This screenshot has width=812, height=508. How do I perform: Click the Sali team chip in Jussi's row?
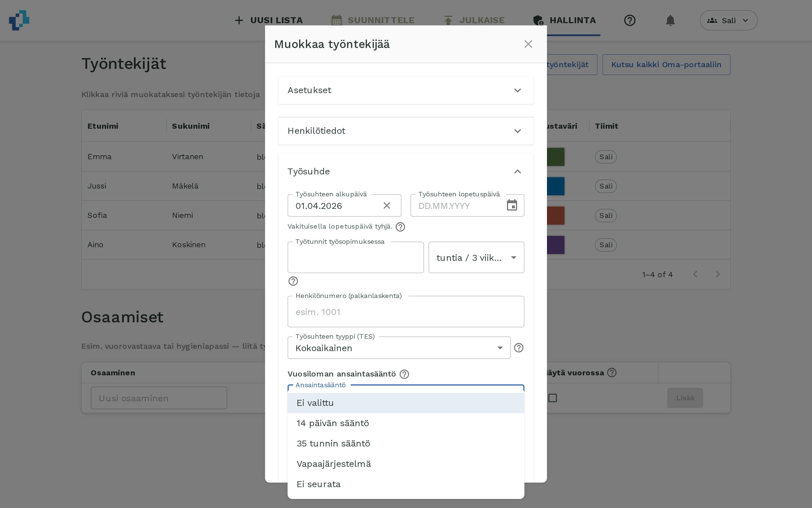[x=606, y=186]
